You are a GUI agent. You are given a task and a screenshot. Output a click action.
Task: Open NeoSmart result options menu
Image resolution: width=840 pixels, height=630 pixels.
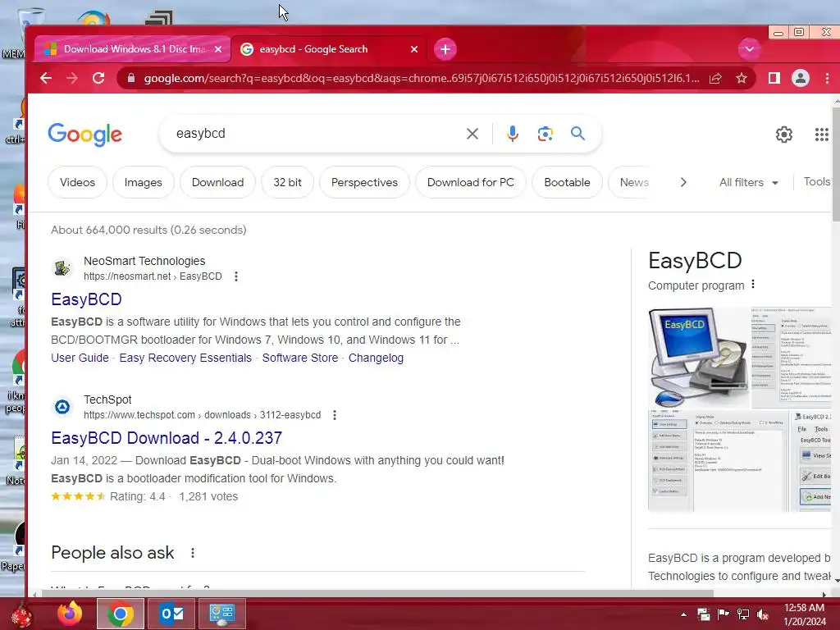pos(236,276)
